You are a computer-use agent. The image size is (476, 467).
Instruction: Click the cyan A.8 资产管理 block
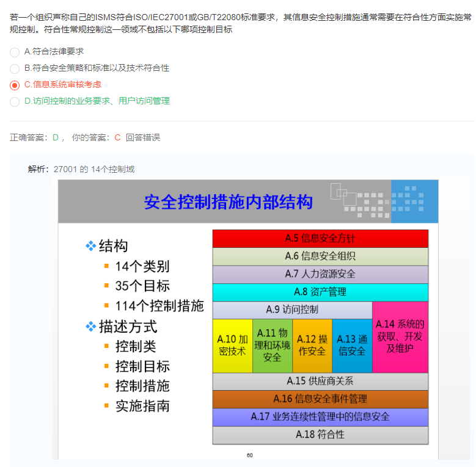tap(320, 292)
